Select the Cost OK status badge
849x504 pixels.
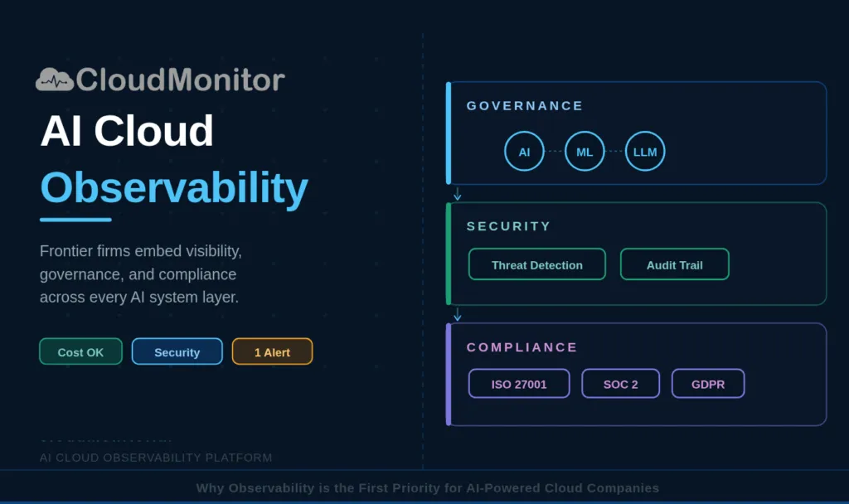click(x=80, y=351)
